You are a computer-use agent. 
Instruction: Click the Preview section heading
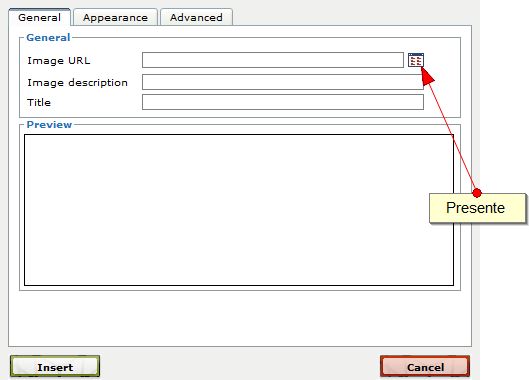click(49, 125)
